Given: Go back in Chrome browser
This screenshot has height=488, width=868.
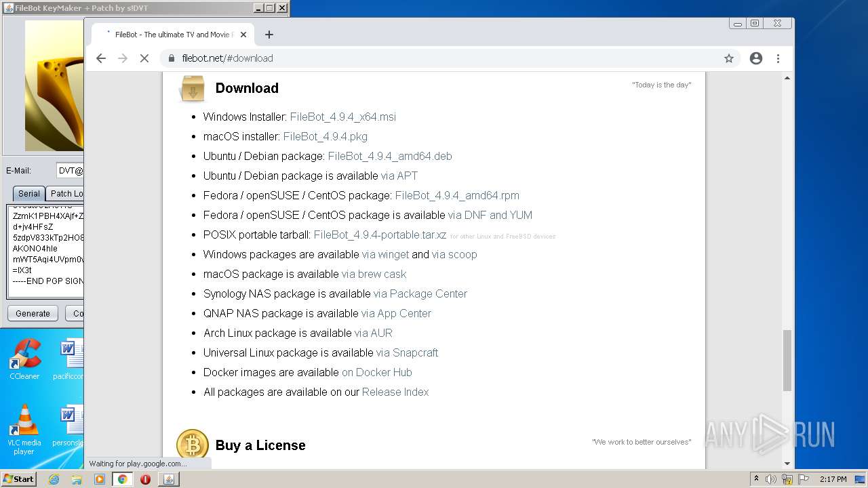Looking at the screenshot, I should pyautogui.click(x=101, y=58).
